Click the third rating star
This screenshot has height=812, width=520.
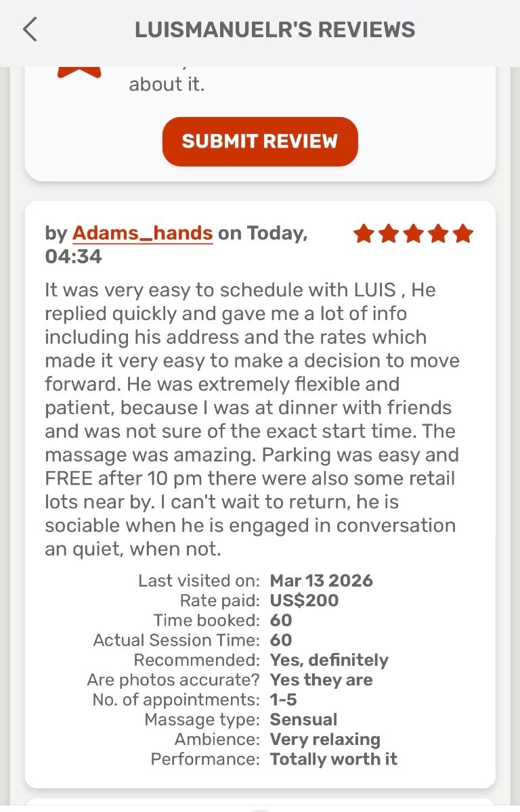tap(413, 234)
